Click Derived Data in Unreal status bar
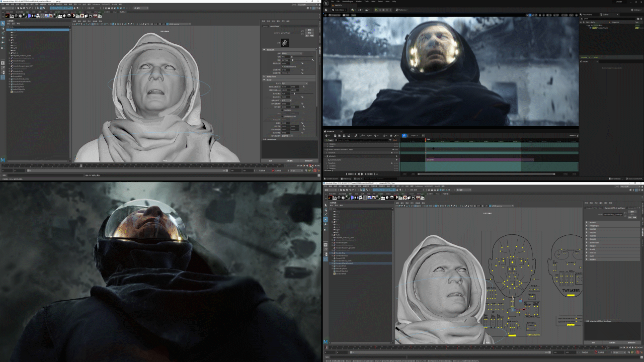644x362 pixels. click(x=615, y=178)
